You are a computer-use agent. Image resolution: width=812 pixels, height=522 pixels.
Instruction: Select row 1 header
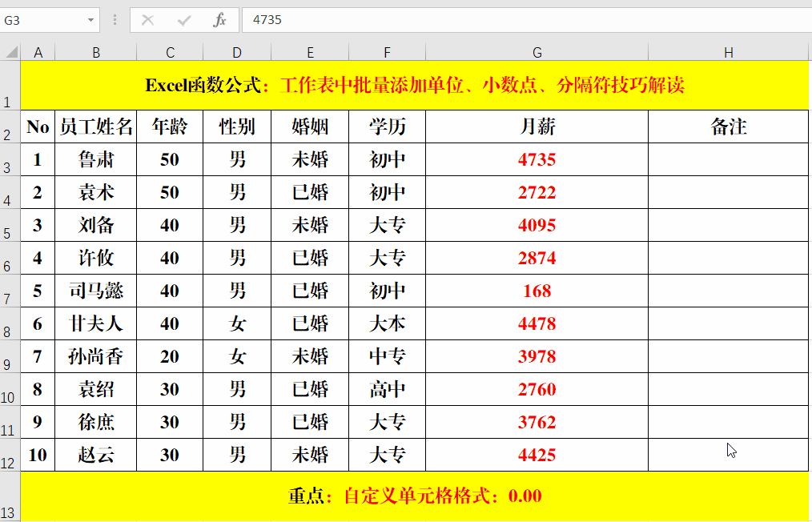click(10, 85)
